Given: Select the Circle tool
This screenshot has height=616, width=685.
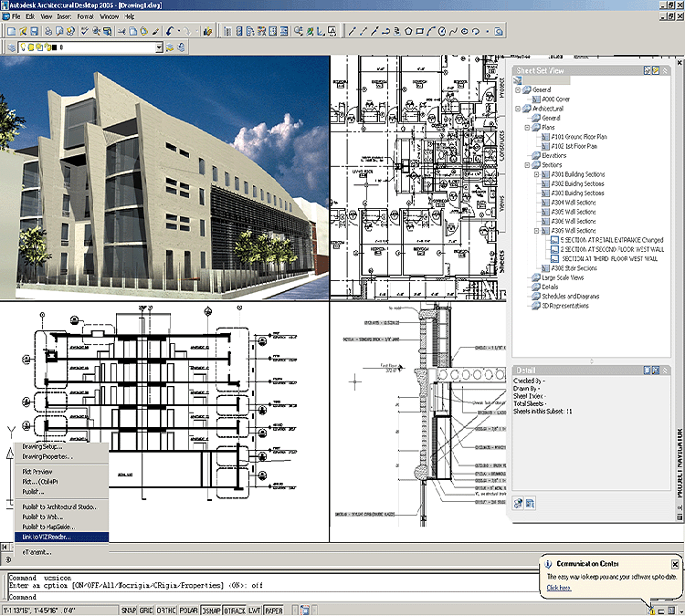Looking at the screenshot, I should 442,31.
